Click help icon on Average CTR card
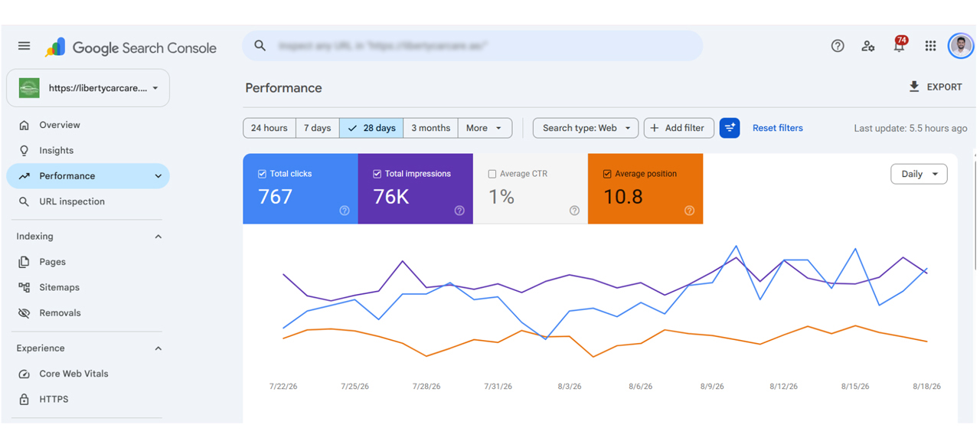The width and height of the screenshot is (980, 438). [x=574, y=211]
